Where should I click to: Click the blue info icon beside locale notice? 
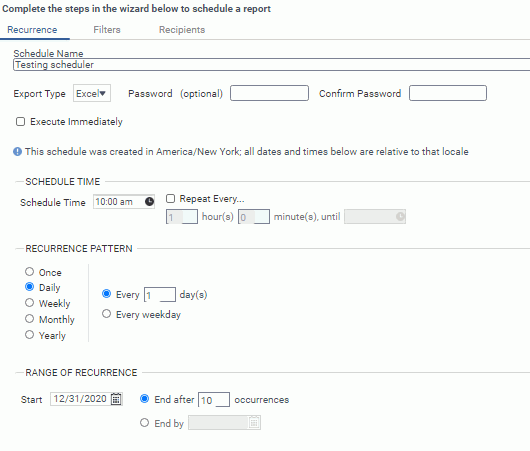click(18, 152)
